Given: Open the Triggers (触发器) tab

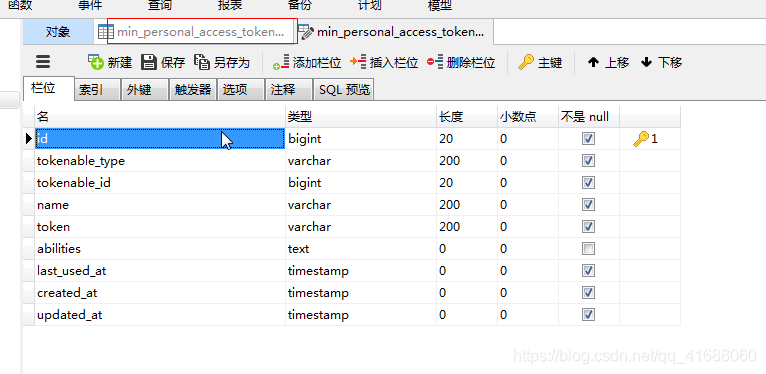Looking at the screenshot, I should [x=193, y=90].
